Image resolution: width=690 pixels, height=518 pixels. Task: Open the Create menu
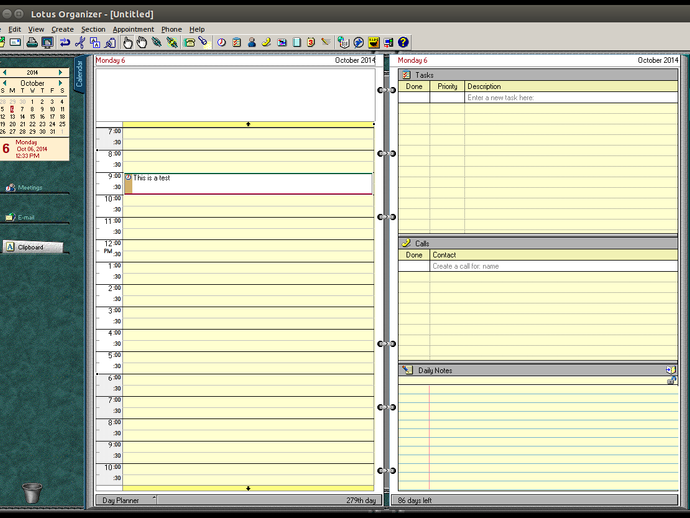click(x=62, y=29)
